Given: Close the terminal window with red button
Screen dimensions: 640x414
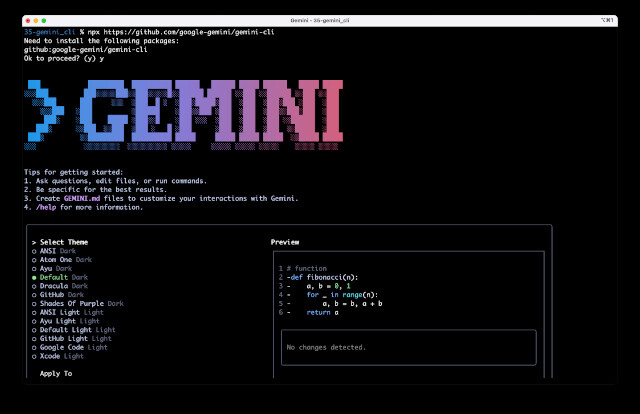Looking at the screenshot, I should [28, 20].
